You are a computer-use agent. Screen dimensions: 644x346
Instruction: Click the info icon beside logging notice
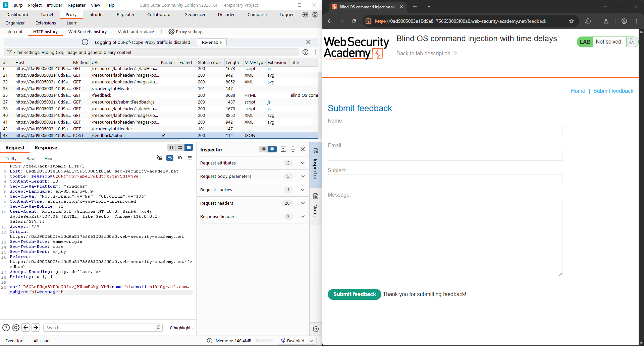tap(85, 42)
